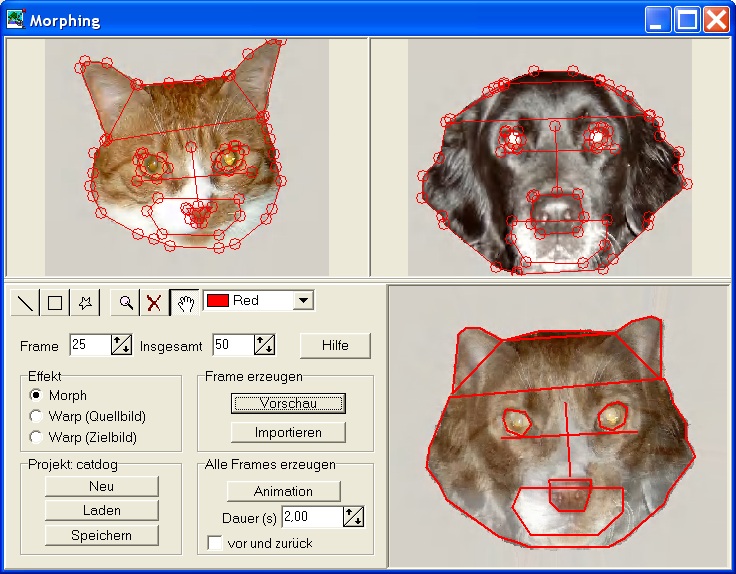Select the polygon shape tool
Screen dimensions: 736x574
[x=85, y=302]
